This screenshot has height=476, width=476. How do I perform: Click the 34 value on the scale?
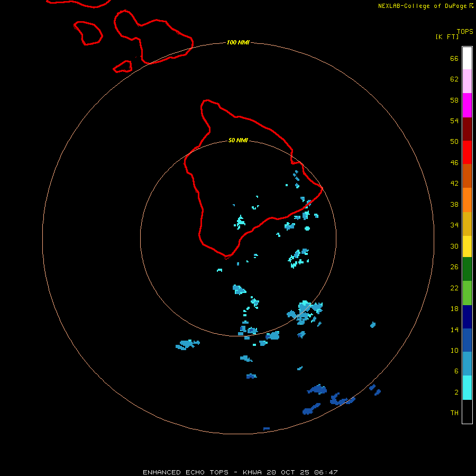click(454, 225)
